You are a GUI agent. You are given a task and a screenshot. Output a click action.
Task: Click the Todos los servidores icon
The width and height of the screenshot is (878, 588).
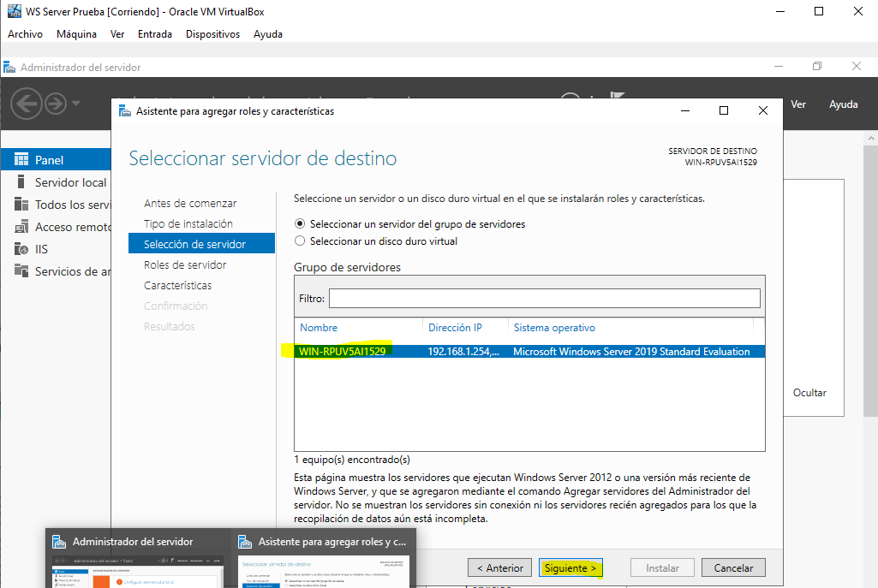[x=21, y=205]
